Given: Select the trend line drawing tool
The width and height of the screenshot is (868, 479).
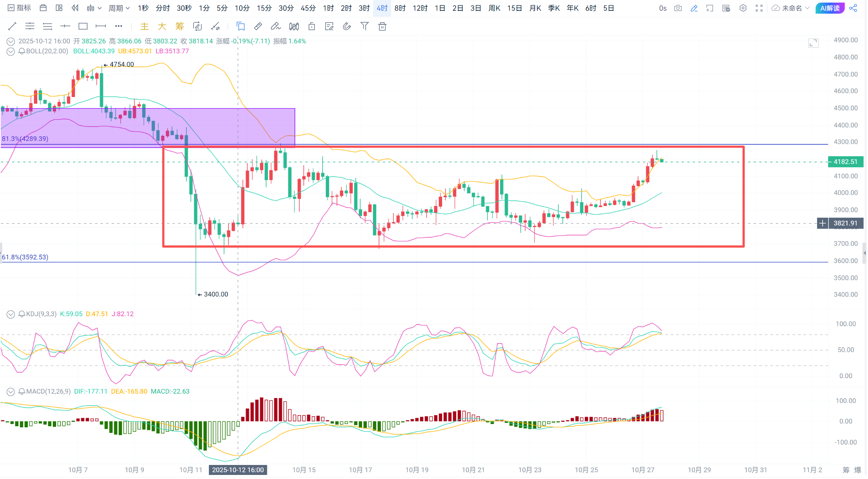Looking at the screenshot, I should [12, 26].
